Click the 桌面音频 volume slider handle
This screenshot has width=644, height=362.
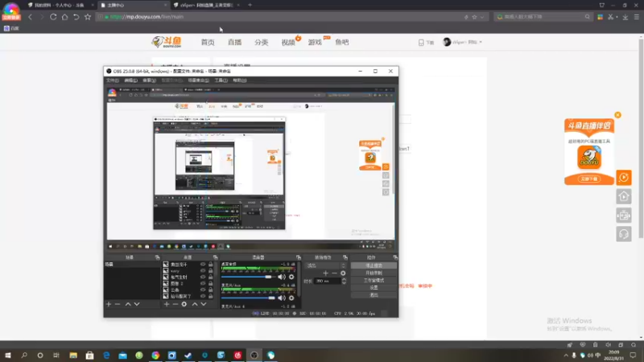(268, 277)
